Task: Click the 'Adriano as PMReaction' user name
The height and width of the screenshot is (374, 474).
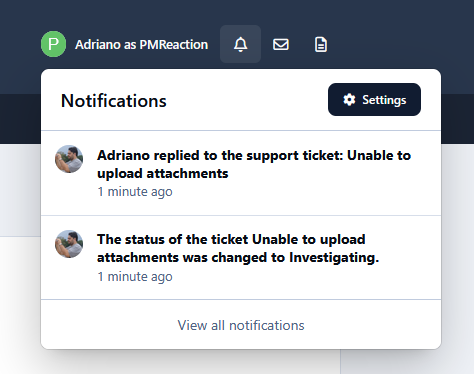Action: click(142, 44)
